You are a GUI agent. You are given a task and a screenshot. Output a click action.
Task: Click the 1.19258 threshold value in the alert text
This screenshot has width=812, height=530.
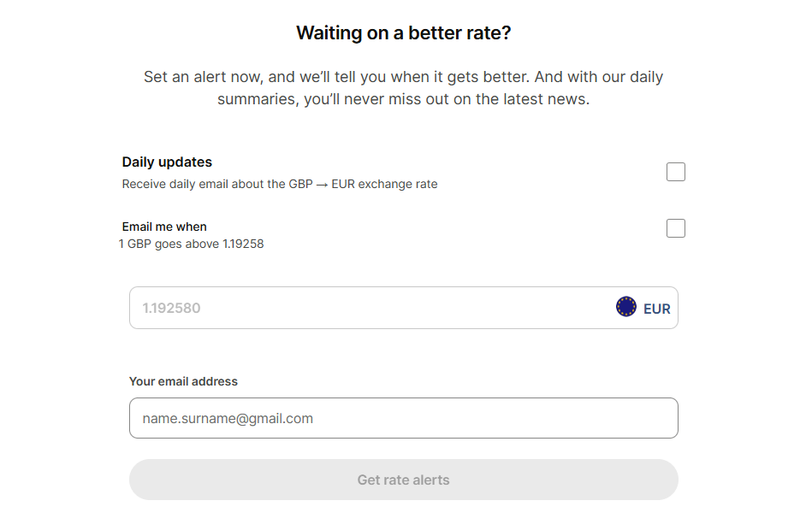[x=243, y=244]
